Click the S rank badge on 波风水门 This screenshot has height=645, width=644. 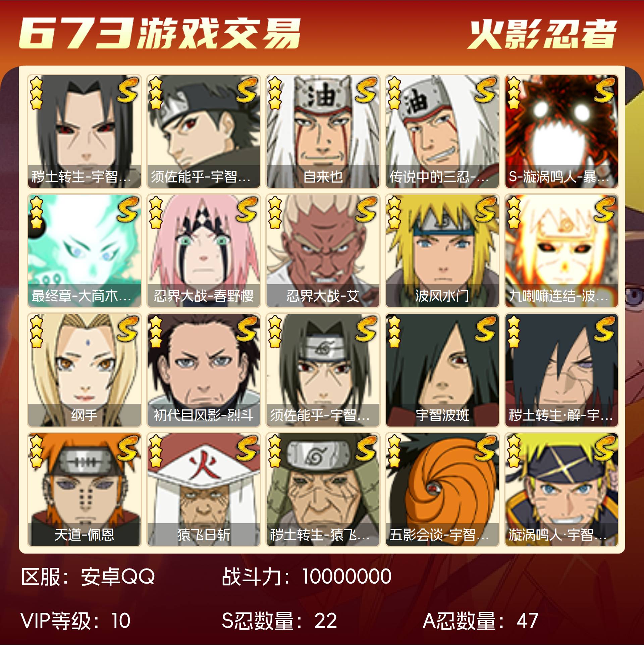[x=485, y=209]
